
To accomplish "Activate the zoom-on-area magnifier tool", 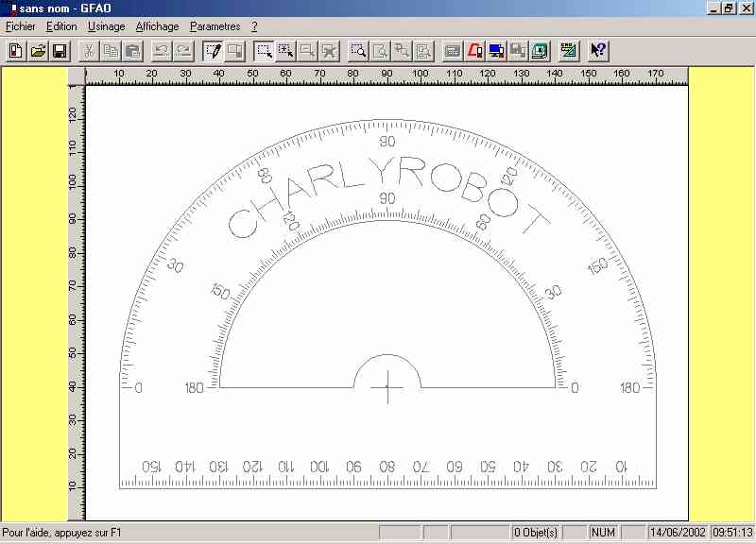I will [x=358, y=51].
